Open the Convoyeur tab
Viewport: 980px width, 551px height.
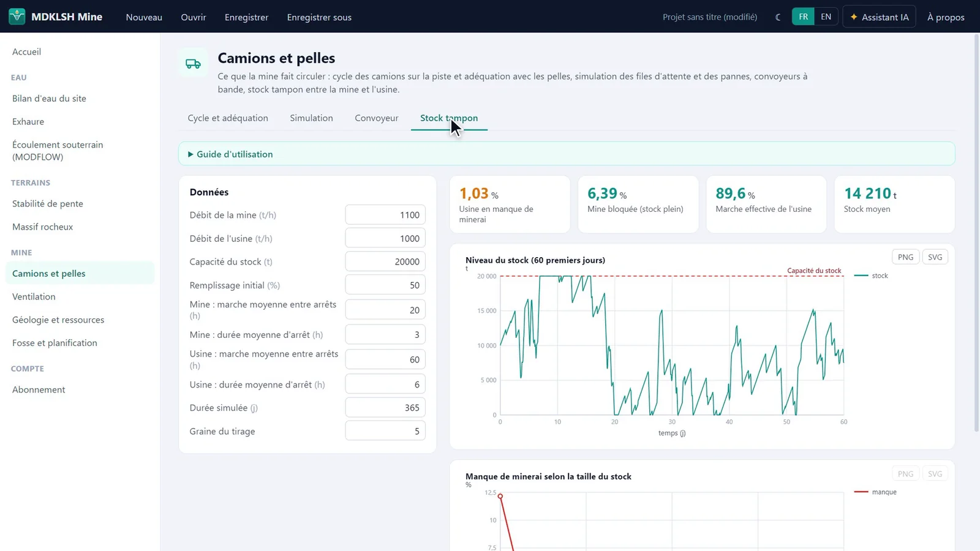pyautogui.click(x=377, y=118)
